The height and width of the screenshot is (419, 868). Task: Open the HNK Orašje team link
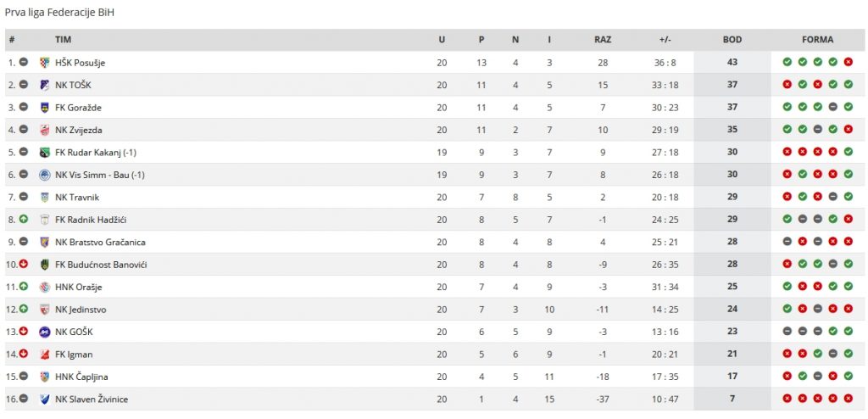click(x=79, y=287)
